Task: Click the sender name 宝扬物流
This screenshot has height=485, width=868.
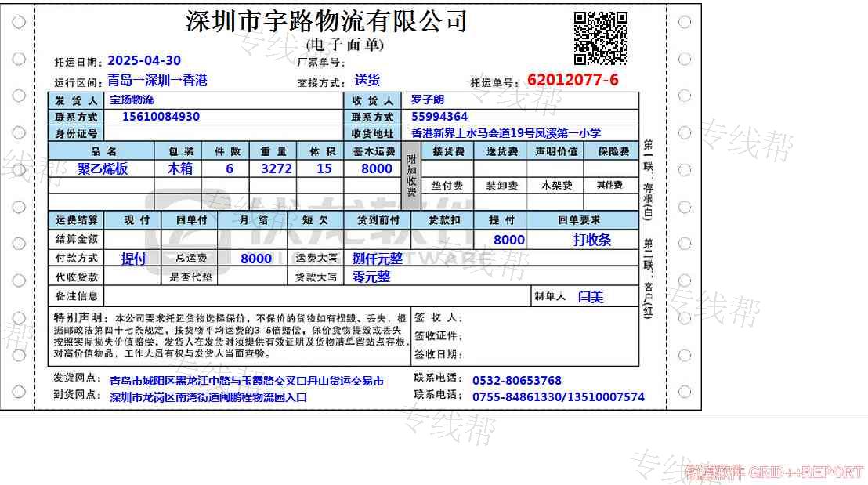Action: 131,100
